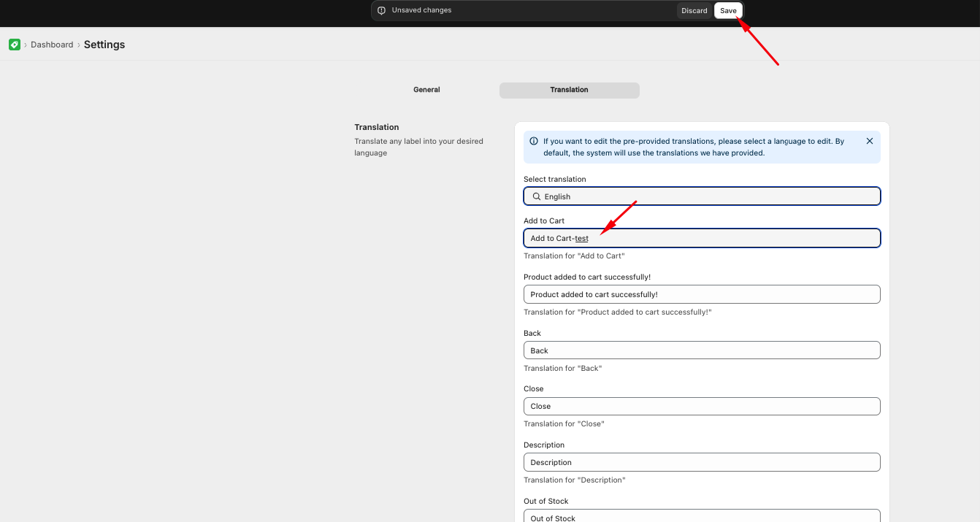
Task: Dismiss the blue info banner
Action: click(869, 141)
